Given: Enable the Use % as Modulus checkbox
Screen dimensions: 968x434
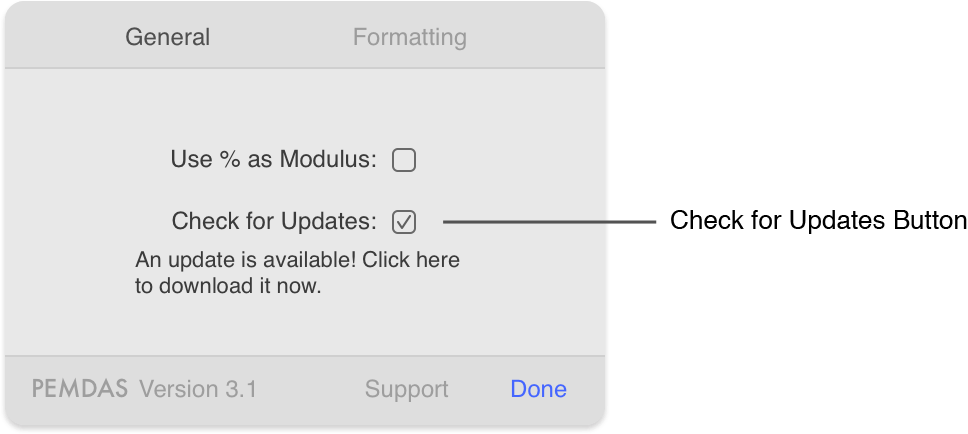Looking at the screenshot, I should tap(404, 161).
